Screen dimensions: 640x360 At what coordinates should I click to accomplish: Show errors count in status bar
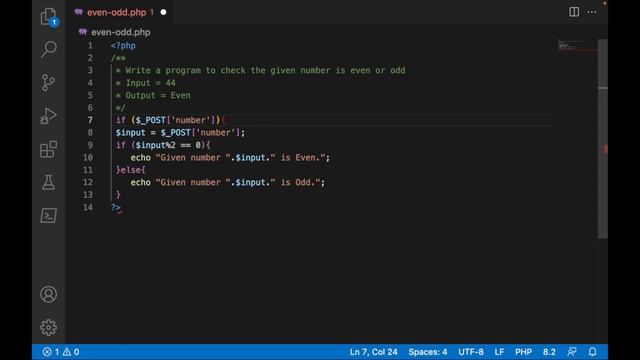[x=51, y=352]
